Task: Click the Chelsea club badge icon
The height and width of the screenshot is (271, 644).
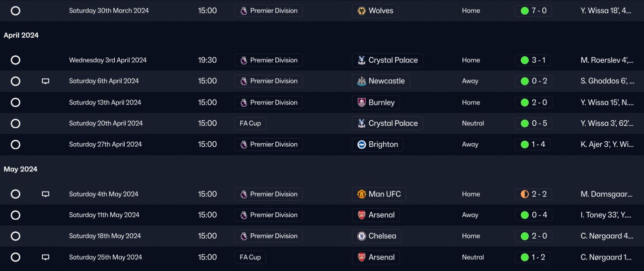Action: pos(361,236)
